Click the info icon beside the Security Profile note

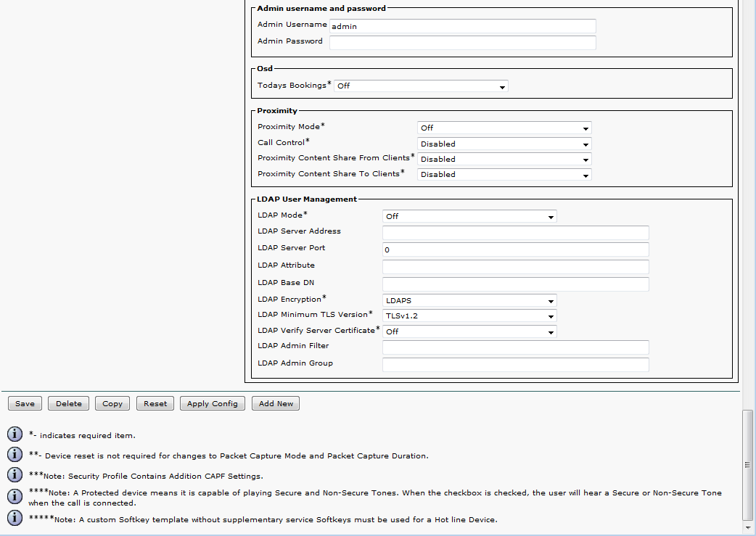[15, 475]
